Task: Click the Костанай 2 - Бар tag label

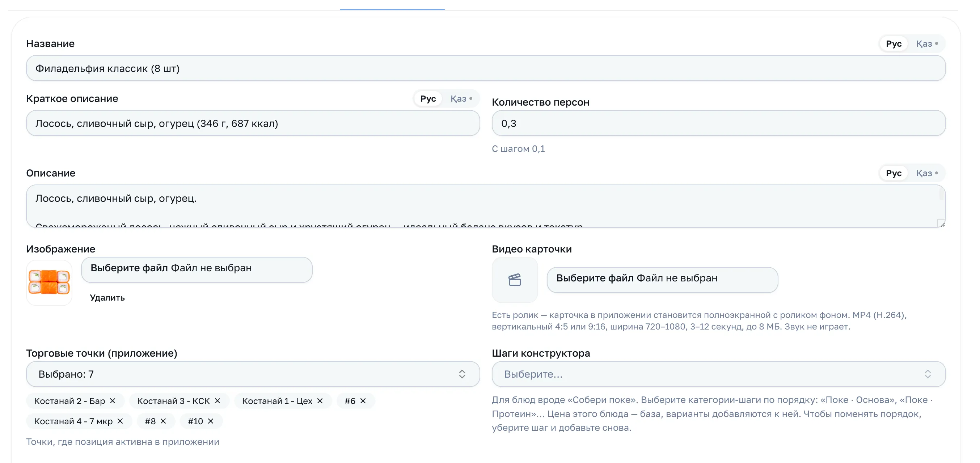Action: (69, 401)
